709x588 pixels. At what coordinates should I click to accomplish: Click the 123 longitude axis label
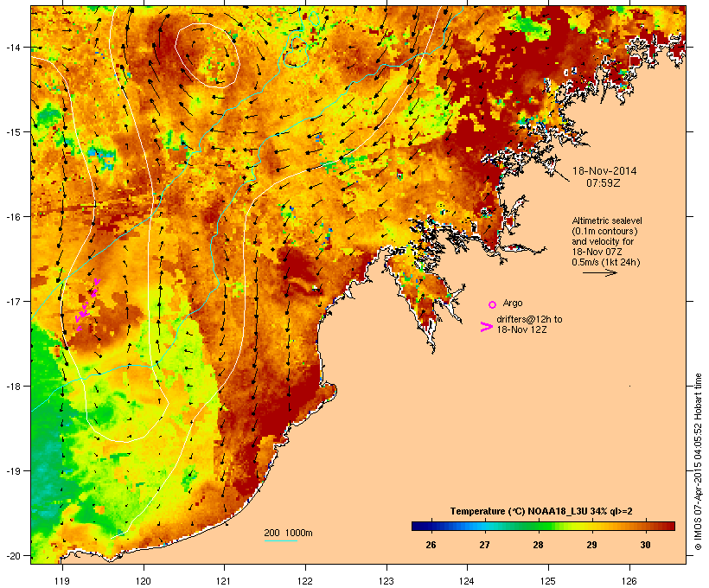click(386, 581)
